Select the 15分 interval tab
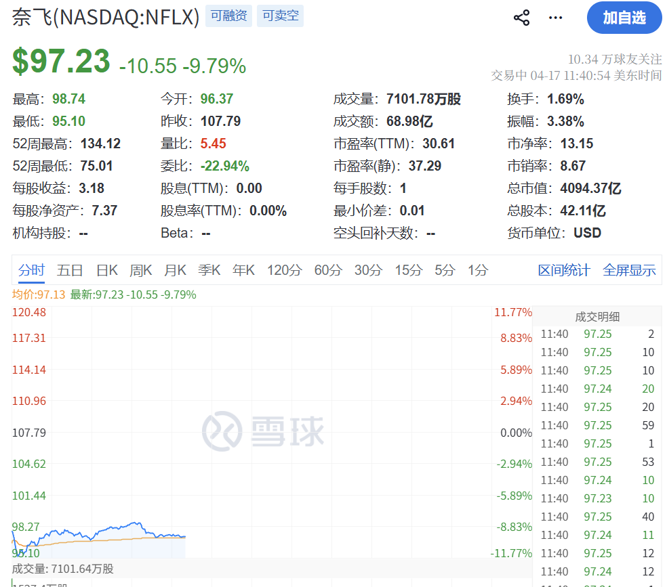 408,270
